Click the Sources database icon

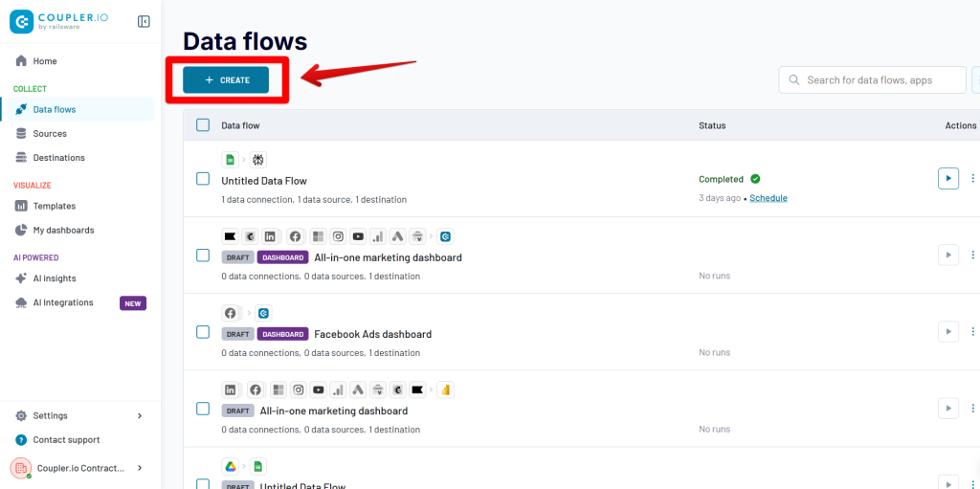[21, 133]
